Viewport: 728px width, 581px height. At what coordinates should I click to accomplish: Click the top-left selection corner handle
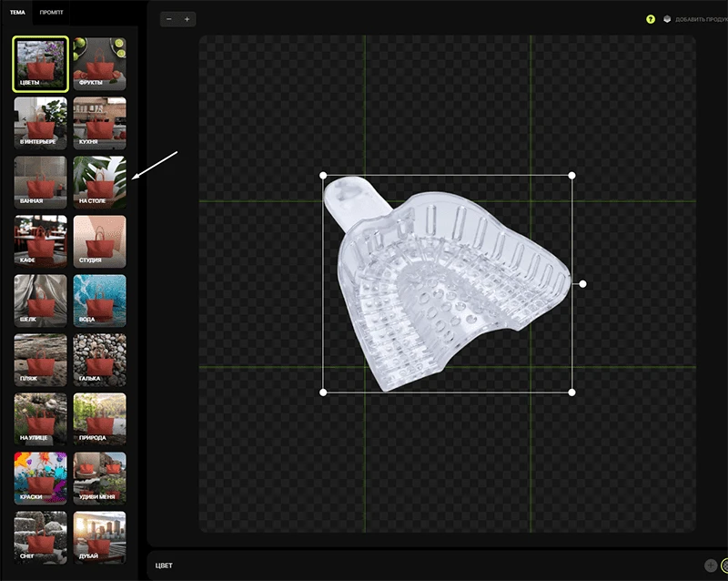click(x=323, y=175)
